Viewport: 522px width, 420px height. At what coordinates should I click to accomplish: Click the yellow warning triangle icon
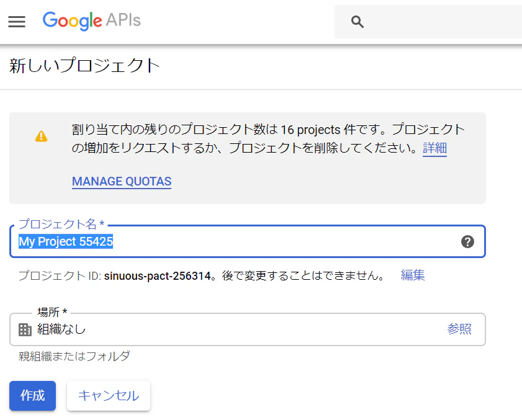[x=42, y=136]
